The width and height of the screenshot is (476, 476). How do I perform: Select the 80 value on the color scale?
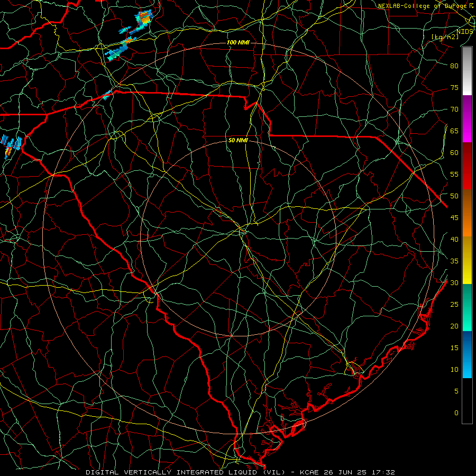[454, 66]
